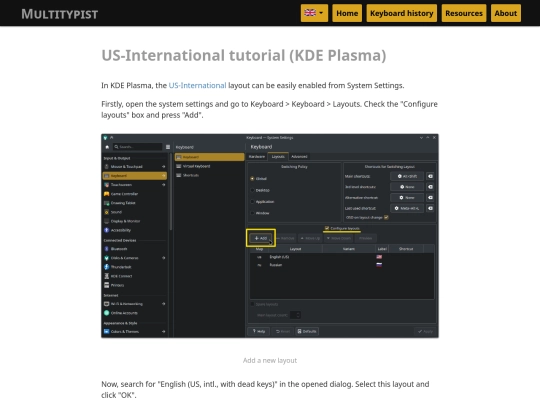Click the Meta+Alt+L last used shortcut button
Viewport: 540px width, 405px height.
(x=407, y=208)
